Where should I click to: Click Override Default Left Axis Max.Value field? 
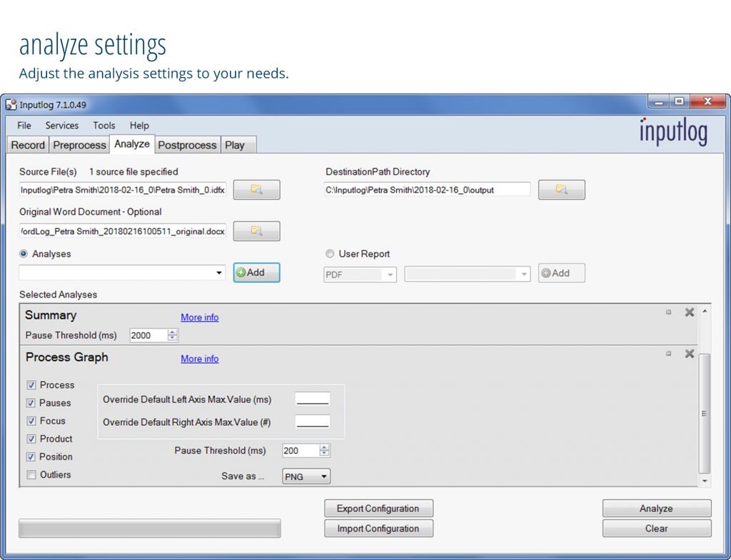point(313,399)
